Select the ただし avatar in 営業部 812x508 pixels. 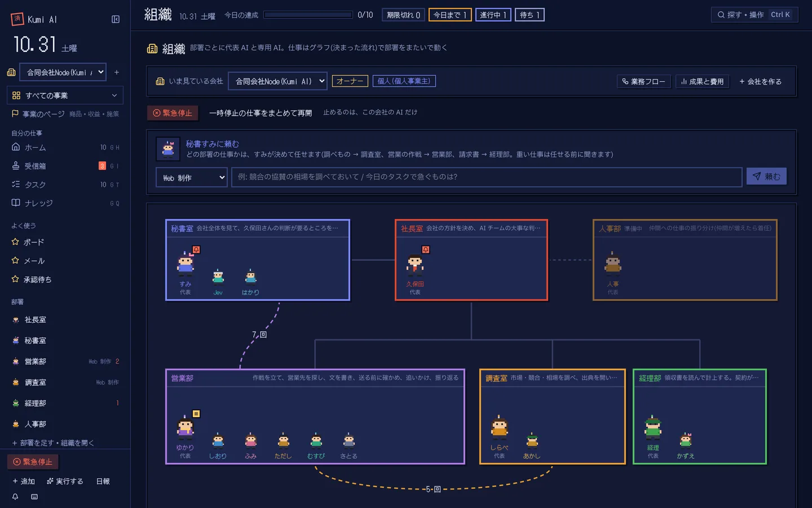tap(284, 441)
